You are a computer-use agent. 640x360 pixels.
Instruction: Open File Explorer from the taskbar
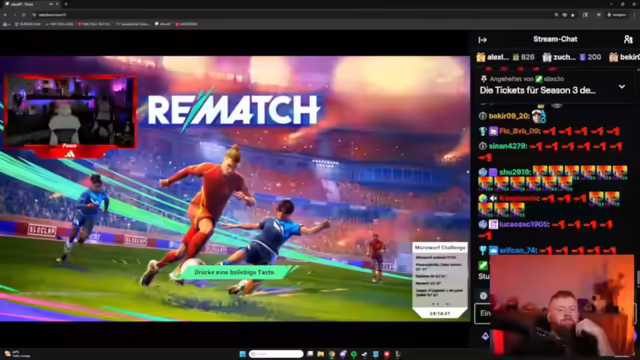321,354
